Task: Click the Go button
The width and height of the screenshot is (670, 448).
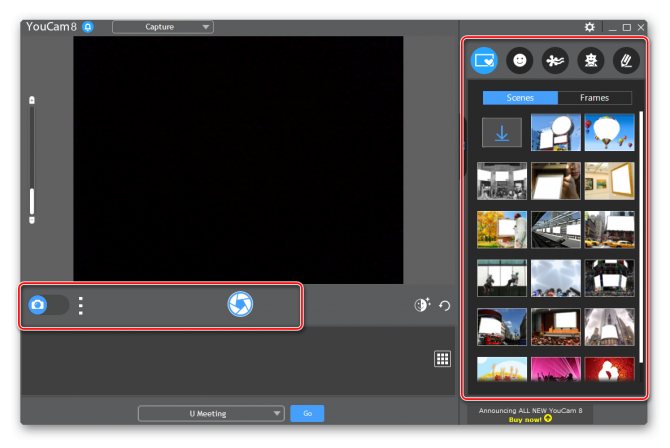Action: coord(307,413)
